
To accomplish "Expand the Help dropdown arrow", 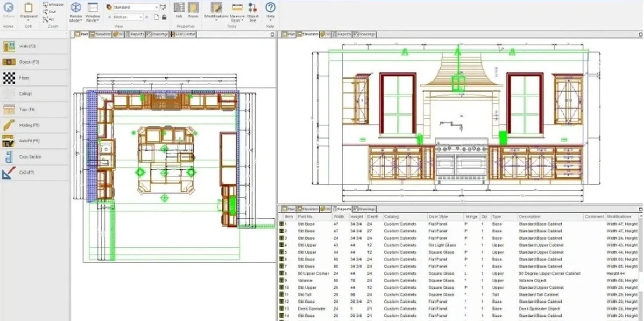I will coord(270,20).
